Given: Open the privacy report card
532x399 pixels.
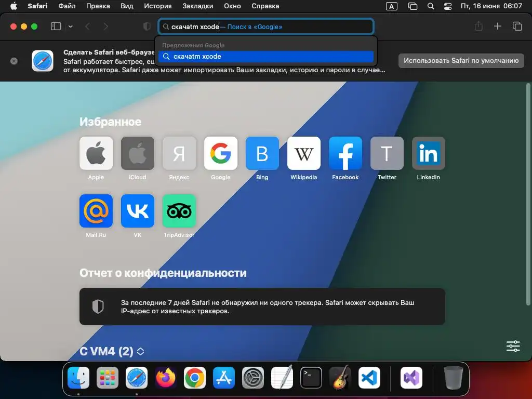Looking at the screenshot, I should (x=262, y=307).
